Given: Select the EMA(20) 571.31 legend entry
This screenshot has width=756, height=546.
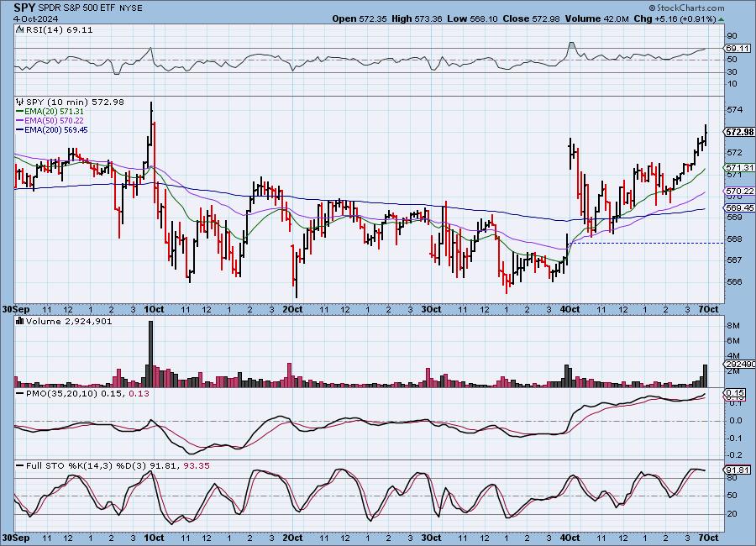Looking at the screenshot, I should [50, 112].
